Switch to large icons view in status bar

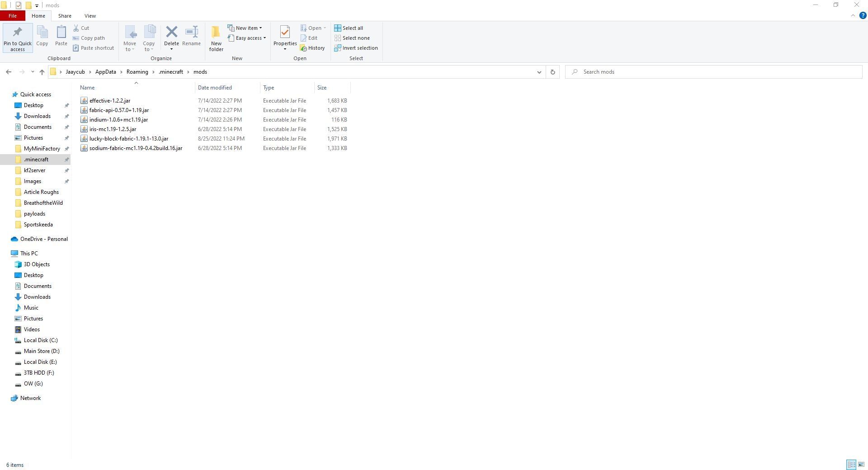(861, 465)
